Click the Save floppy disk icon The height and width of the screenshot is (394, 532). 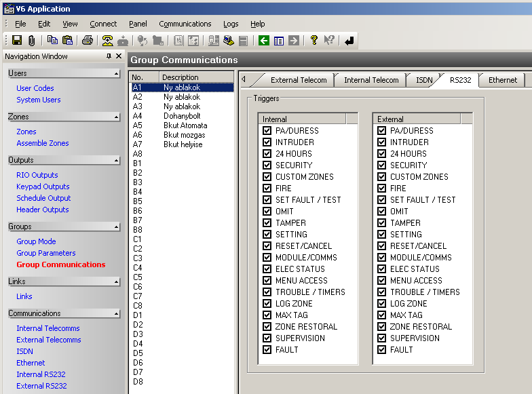17,41
